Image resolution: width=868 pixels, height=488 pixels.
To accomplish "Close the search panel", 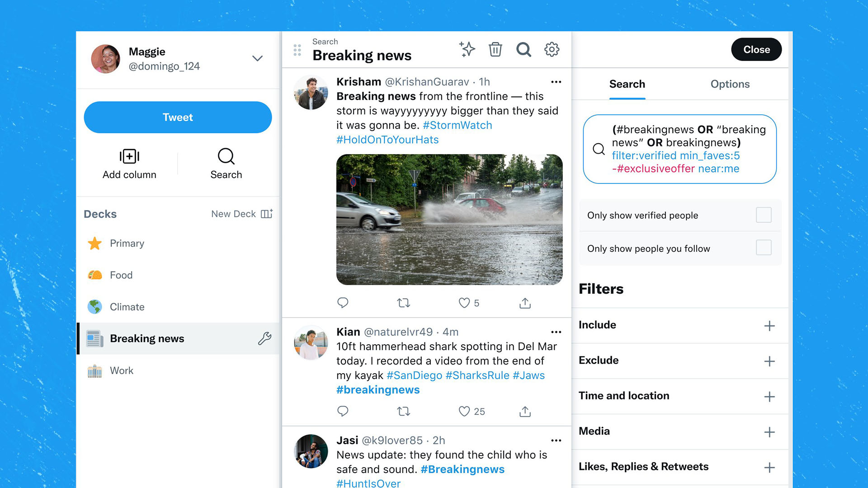I will (756, 50).
